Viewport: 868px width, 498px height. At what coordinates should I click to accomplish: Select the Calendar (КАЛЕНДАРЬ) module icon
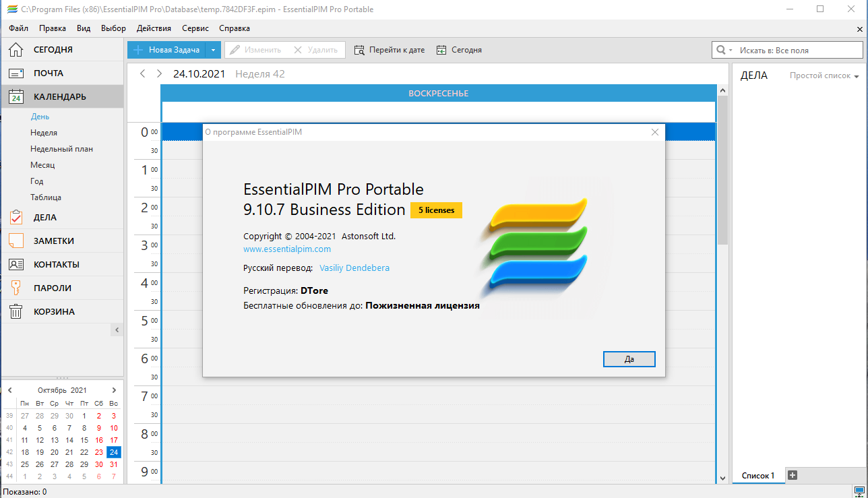click(x=16, y=96)
